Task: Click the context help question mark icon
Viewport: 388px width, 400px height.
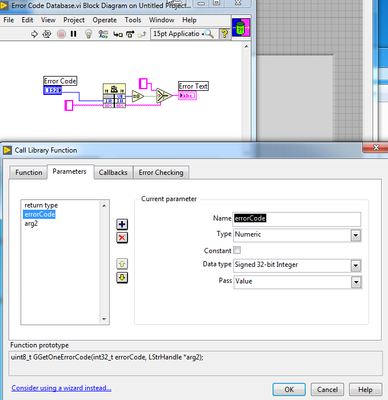Action: (x=225, y=34)
